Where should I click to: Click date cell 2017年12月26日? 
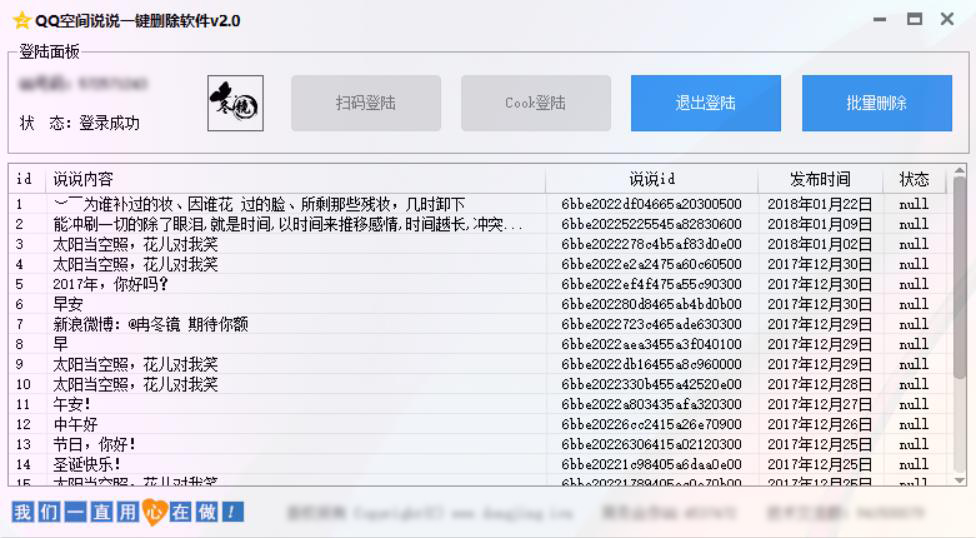pos(820,425)
